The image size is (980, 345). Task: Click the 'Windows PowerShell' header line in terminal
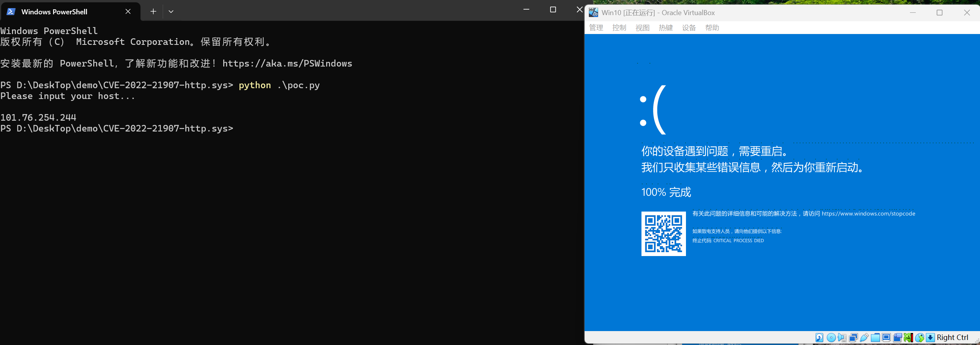pyautogui.click(x=49, y=31)
